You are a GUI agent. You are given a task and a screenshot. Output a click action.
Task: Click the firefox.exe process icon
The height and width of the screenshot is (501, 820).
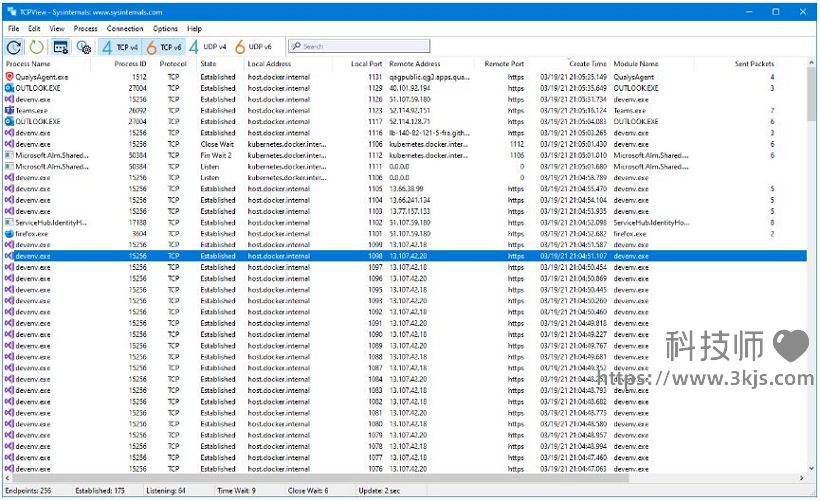point(9,234)
